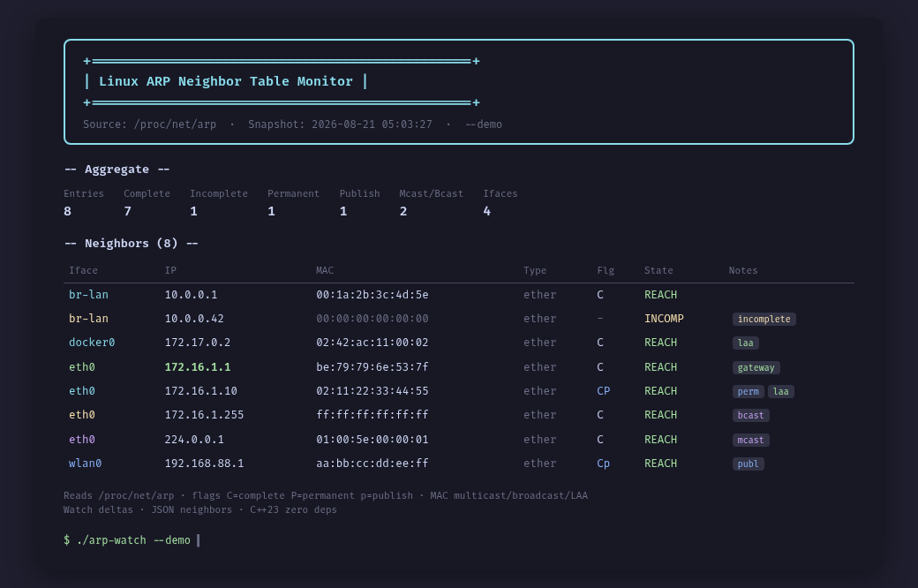Click the flags legend footer line
Image resolution: width=918 pixels, height=588 pixels.
coord(326,495)
